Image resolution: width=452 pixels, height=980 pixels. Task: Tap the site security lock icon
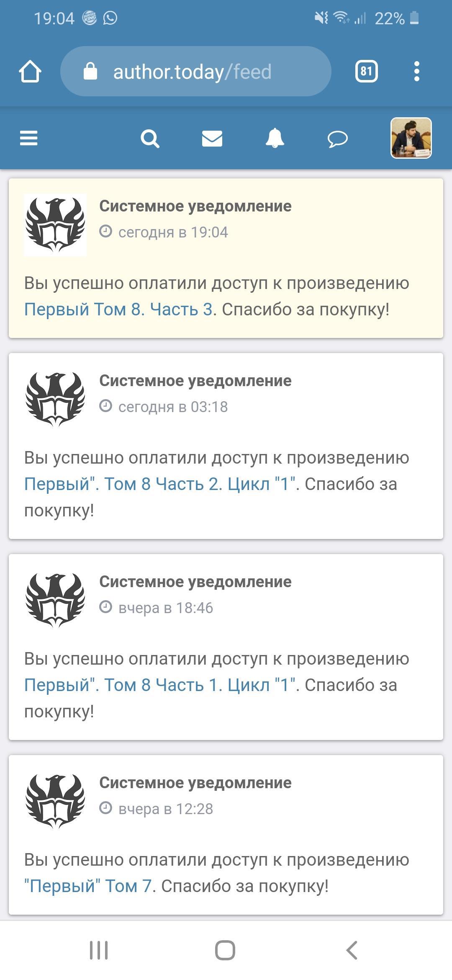tap(90, 72)
